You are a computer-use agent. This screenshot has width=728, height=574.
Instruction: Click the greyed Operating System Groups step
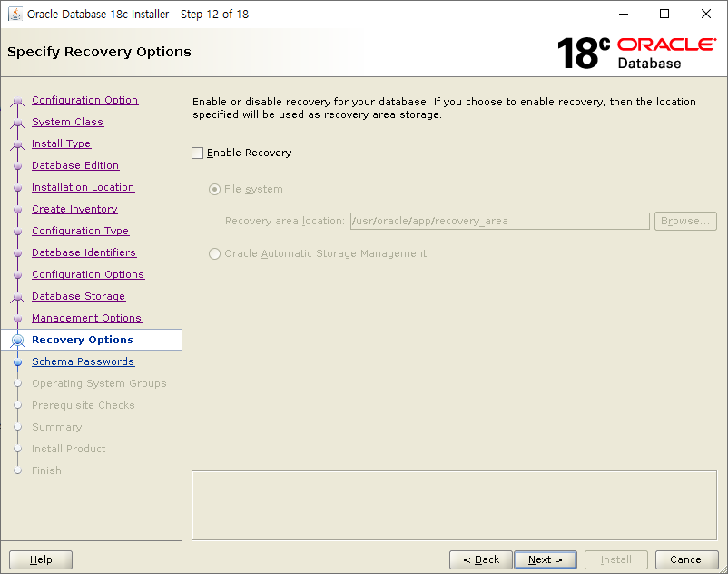(99, 383)
